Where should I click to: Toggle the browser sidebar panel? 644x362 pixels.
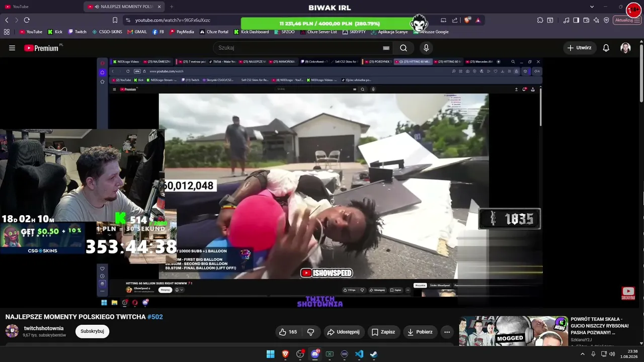(x=576, y=20)
